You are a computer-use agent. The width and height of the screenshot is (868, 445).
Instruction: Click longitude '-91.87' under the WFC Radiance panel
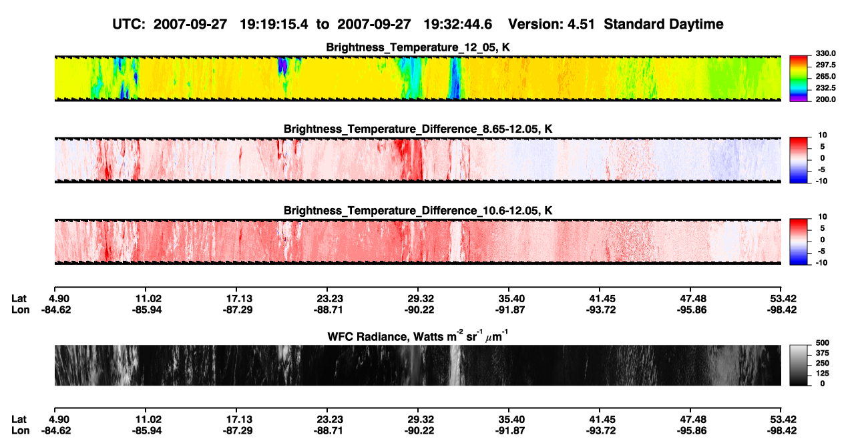[511, 431]
